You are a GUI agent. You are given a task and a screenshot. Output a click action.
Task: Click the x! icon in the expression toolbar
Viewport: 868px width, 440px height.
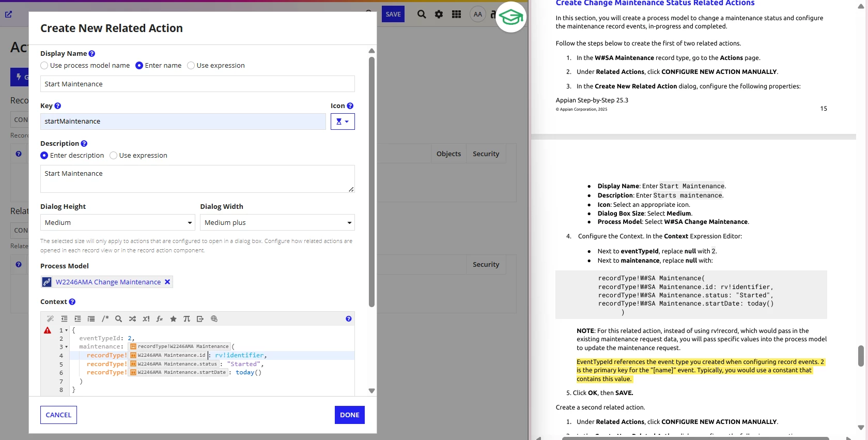(x=146, y=319)
